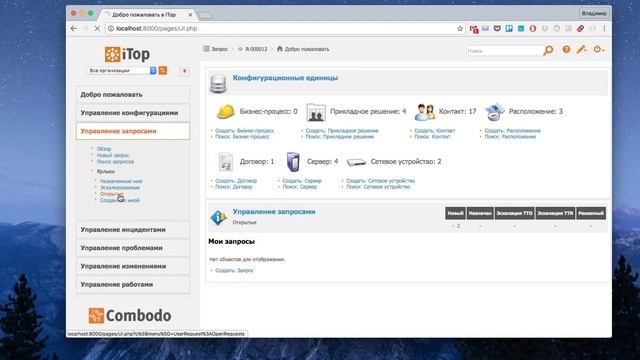Click the Владимир profile button
This screenshot has width=640, height=360.
click(594, 13)
